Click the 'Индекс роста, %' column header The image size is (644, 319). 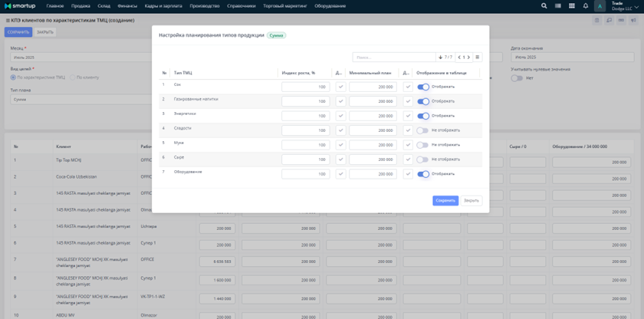tap(298, 73)
